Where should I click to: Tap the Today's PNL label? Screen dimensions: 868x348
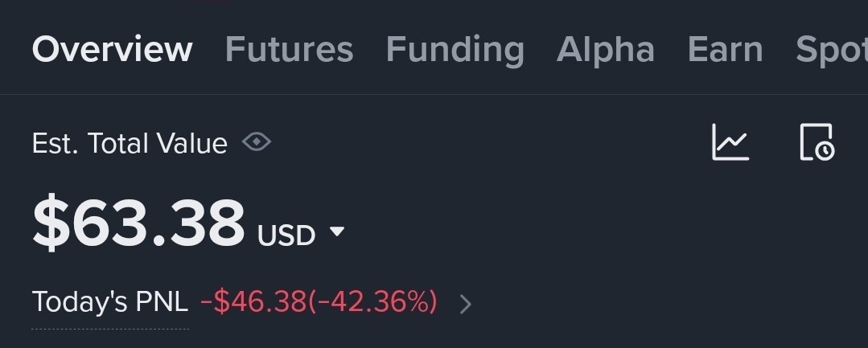coord(109,302)
